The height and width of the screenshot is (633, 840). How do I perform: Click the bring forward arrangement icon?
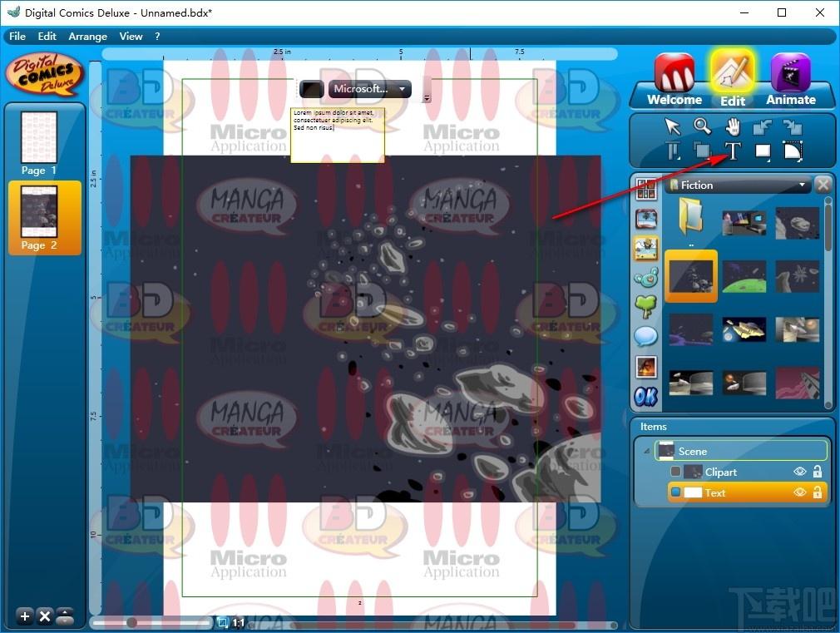762,127
